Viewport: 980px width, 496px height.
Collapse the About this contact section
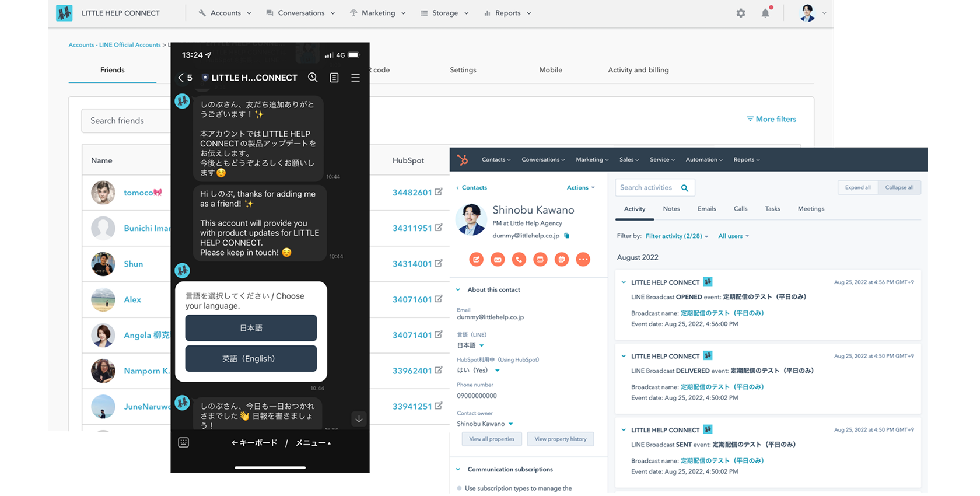[458, 289]
